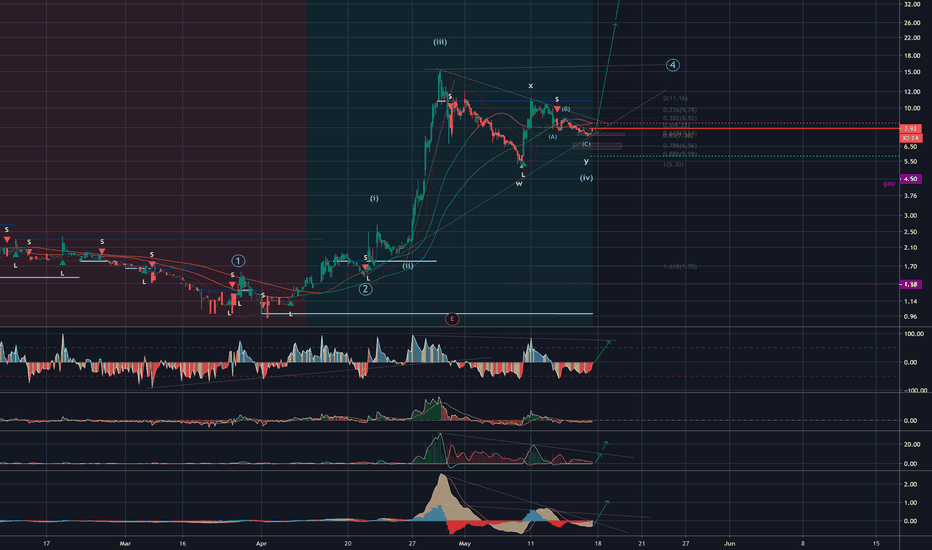Image resolution: width=932 pixels, height=550 pixels.
Task: Select the 18.00 price scale value
Action: pos(912,56)
